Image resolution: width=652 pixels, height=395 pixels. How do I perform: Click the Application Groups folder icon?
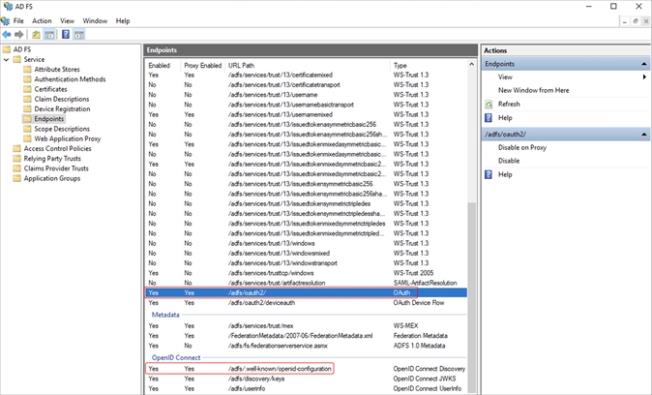[17, 178]
